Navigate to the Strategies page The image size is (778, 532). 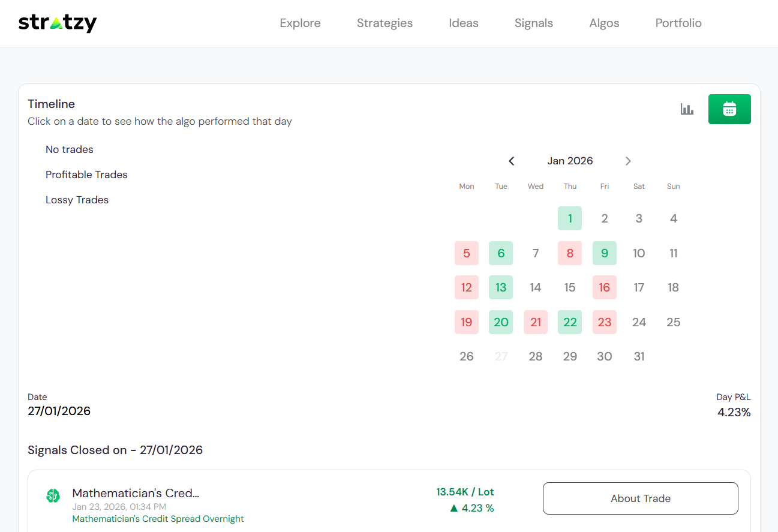(x=385, y=23)
